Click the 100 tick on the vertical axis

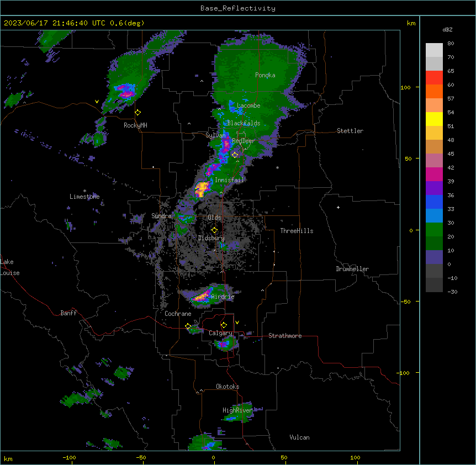tap(405, 88)
